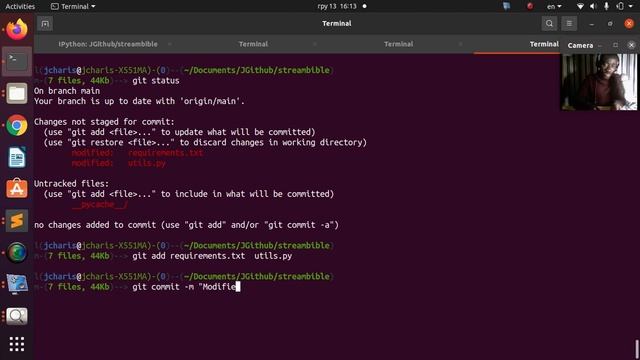640x360 pixels.
Task: Open terminal search with the magnifier button
Action: coord(549,24)
